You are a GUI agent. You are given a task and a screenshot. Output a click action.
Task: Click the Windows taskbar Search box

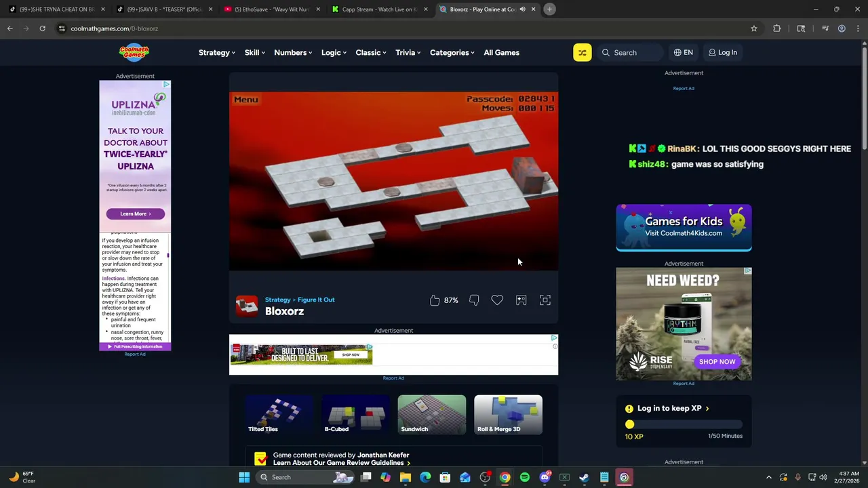click(307, 477)
